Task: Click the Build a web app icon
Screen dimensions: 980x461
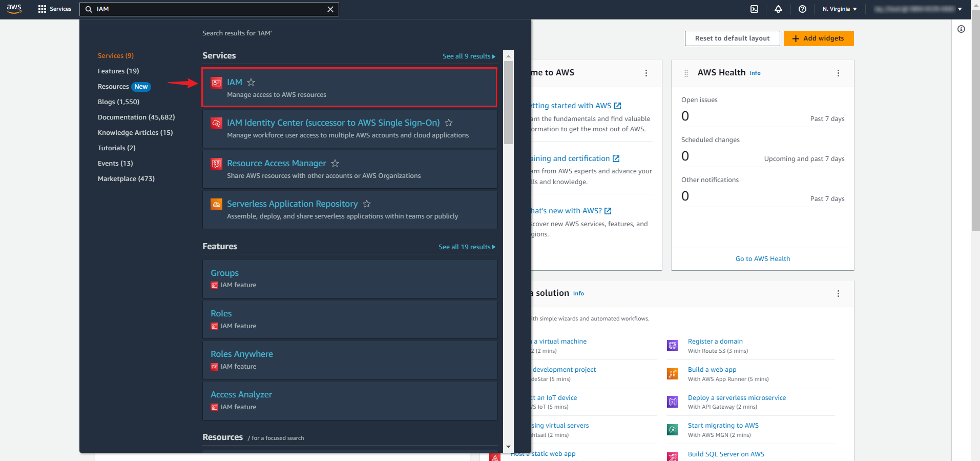Action: pyautogui.click(x=673, y=374)
